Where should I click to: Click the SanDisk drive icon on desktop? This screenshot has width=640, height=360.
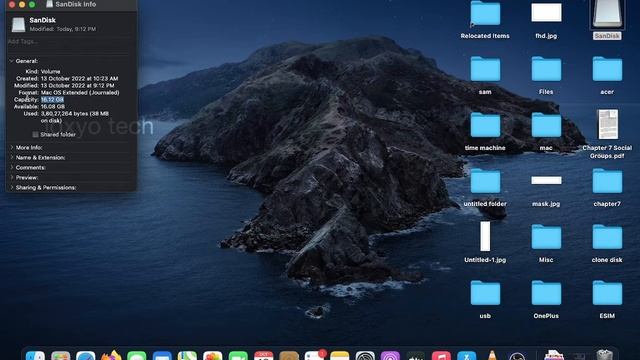(x=607, y=14)
